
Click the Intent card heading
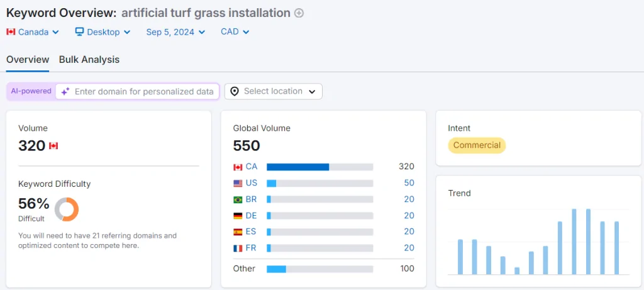pos(459,128)
